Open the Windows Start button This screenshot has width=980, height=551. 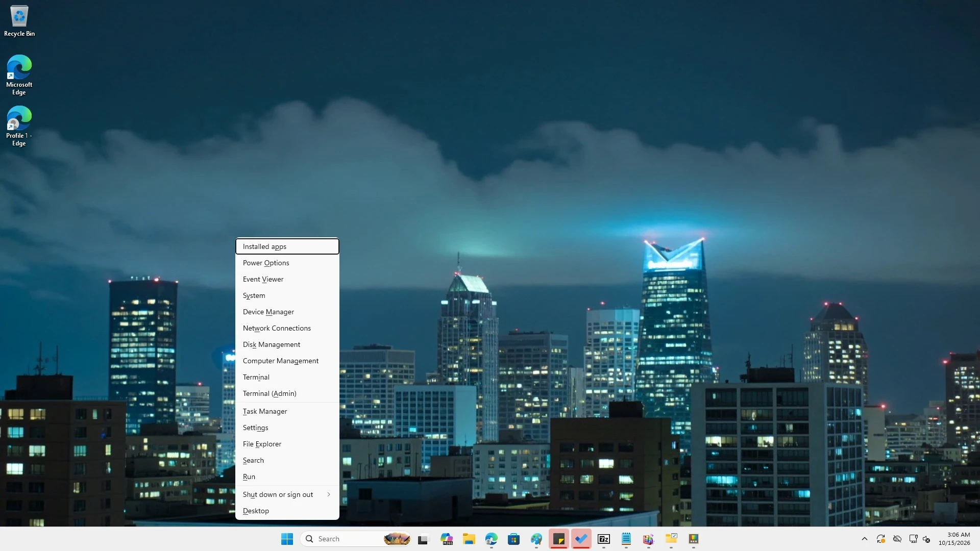point(287,539)
